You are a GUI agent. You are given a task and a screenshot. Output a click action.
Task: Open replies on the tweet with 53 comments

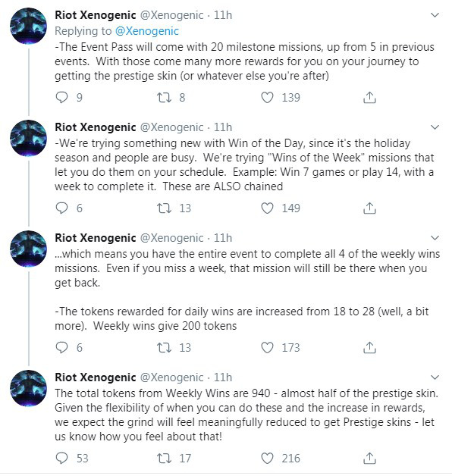(62, 458)
